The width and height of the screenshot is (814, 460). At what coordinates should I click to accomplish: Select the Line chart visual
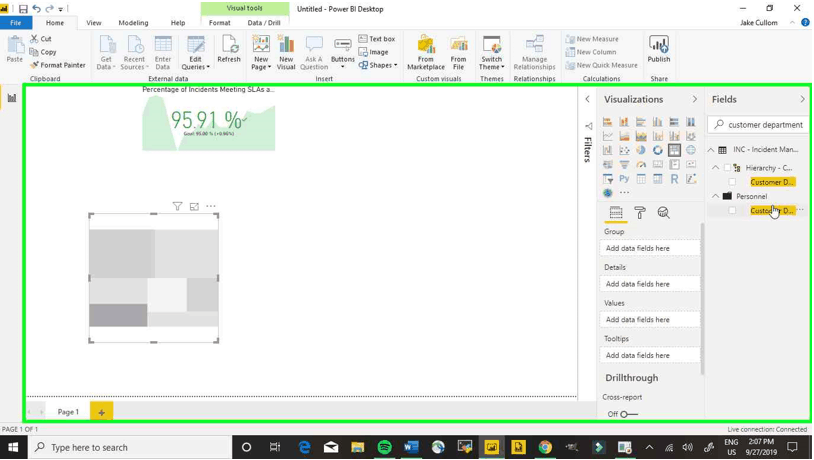click(x=607, y=136)
